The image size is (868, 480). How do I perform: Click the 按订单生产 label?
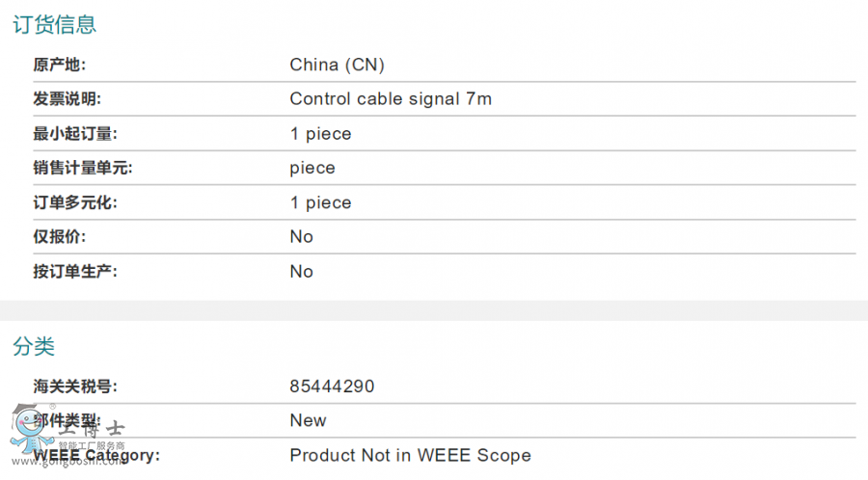point(74,272)
